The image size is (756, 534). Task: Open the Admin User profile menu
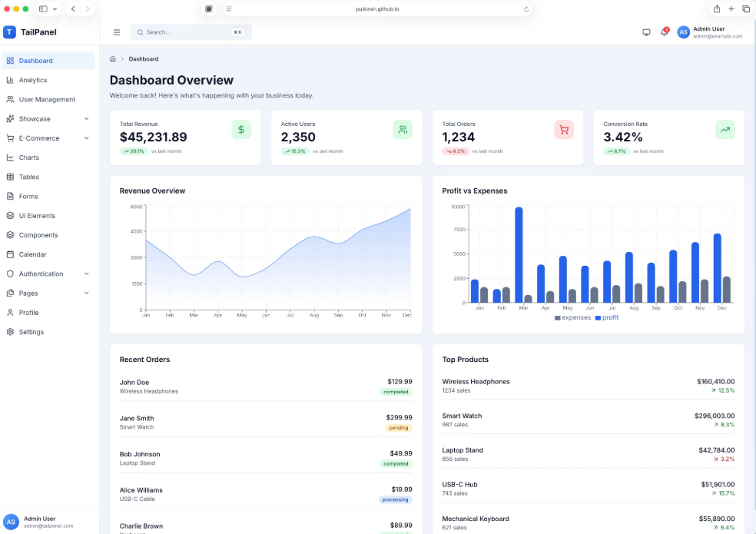click(709, 32)
